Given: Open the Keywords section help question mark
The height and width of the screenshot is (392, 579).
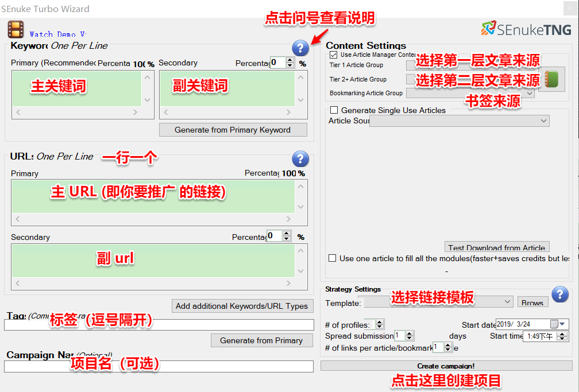Looking at the screenshot, I should 300,48.
